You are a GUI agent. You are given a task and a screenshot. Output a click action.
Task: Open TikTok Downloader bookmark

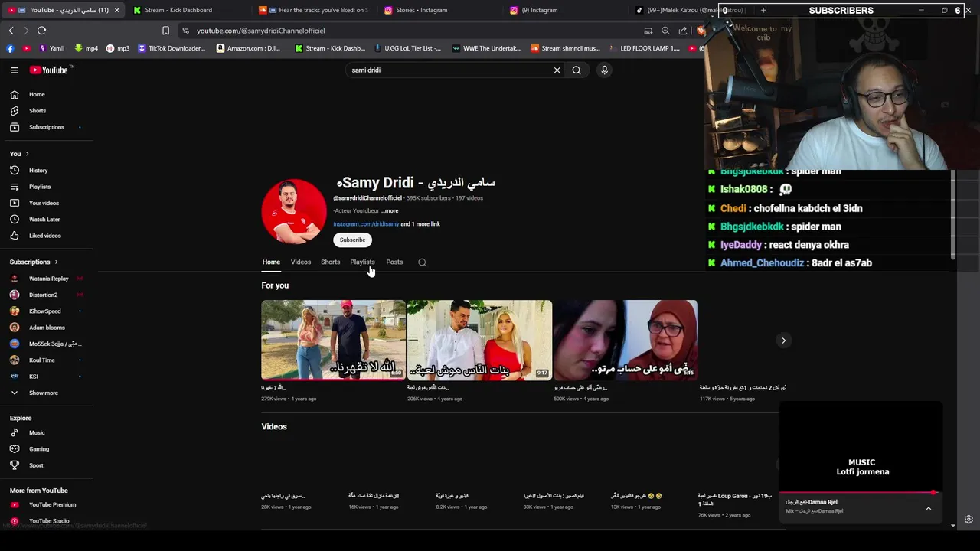[171, 48]
